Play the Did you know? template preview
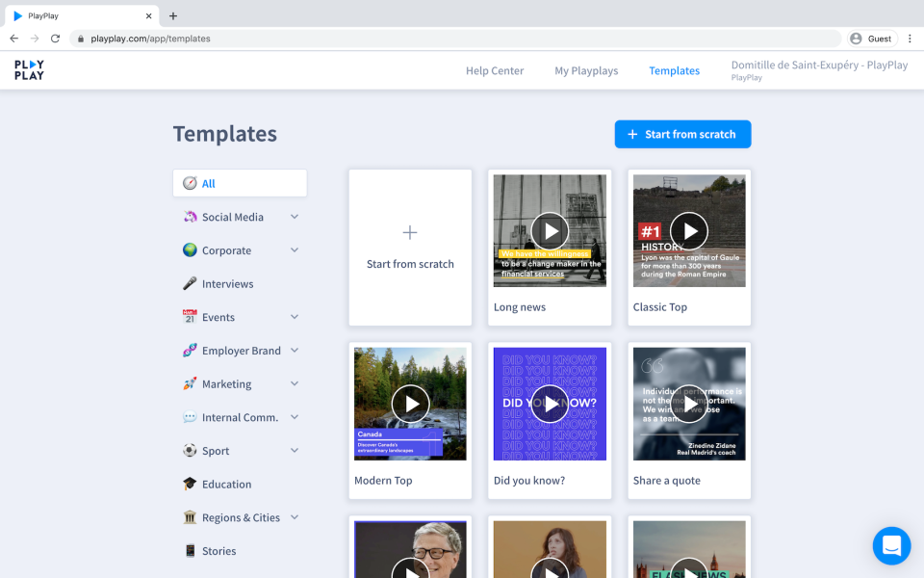The image size is (924, 578). [x=550, y=404]
